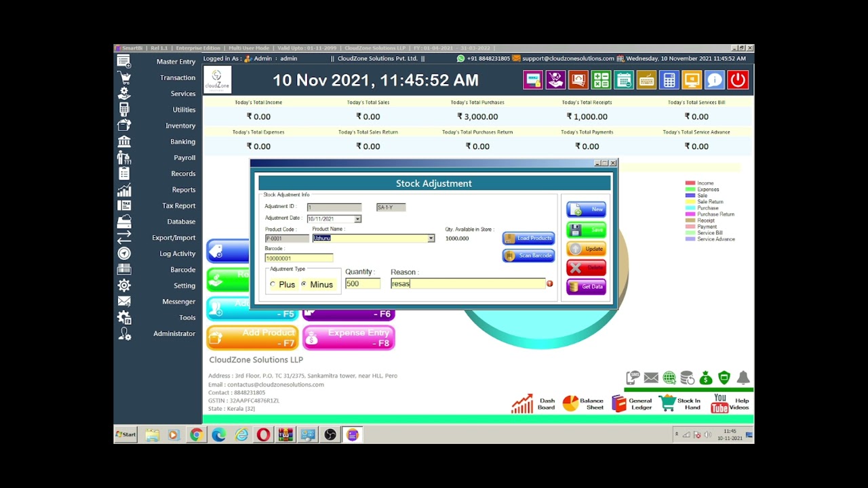Viewport: 868px width, 488px height.
Task: Click Add Product F7 tile
Action: (x=252, y=338)
